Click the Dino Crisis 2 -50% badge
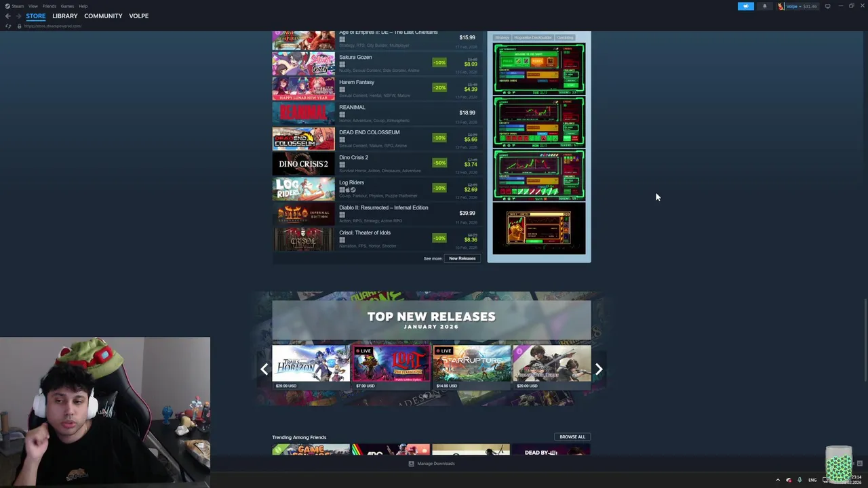 (x=439, y=163)
